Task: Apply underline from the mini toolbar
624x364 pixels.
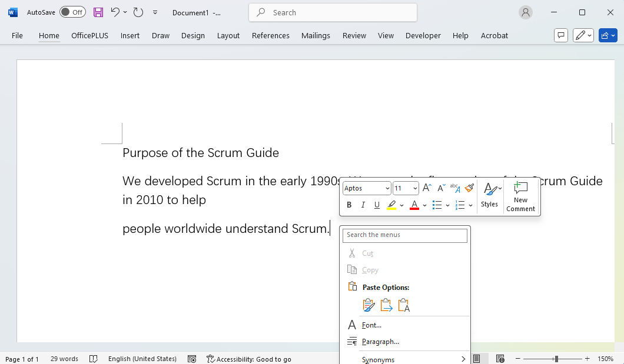Action: (377, 205)
